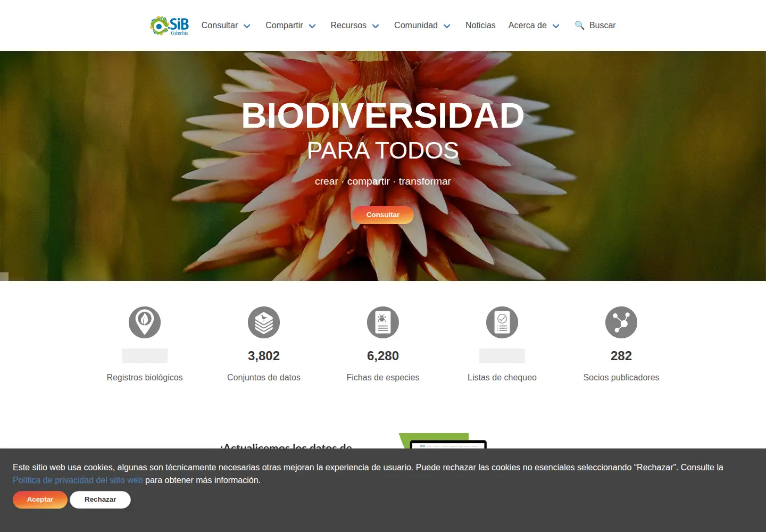Click the Listas de chequeo label
The image size is (766, 532).
pos(502,377)
